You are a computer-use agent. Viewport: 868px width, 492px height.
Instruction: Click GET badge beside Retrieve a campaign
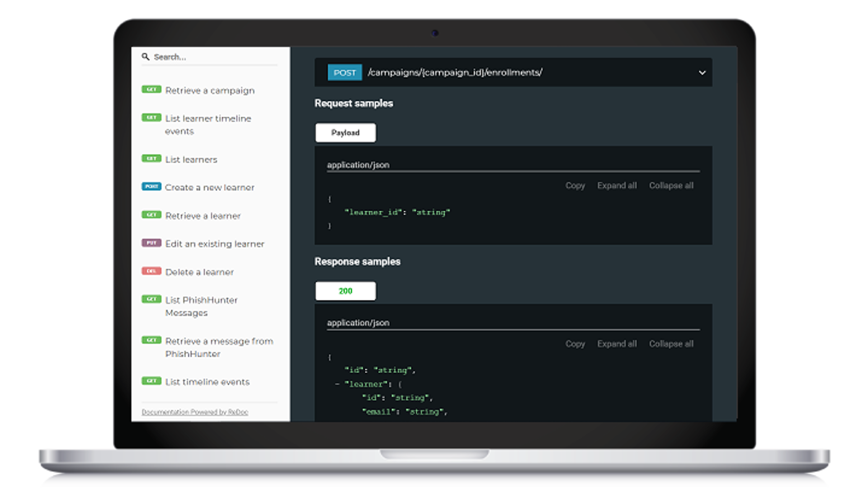[151, 90]
